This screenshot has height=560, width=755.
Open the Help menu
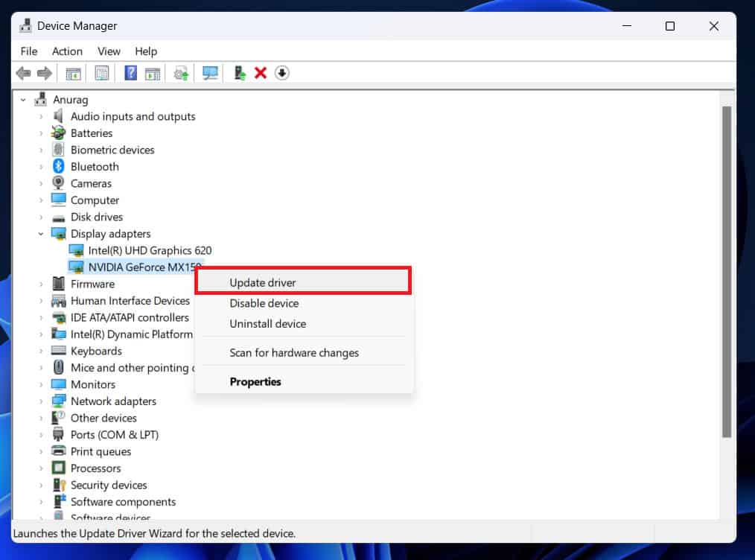146,51
